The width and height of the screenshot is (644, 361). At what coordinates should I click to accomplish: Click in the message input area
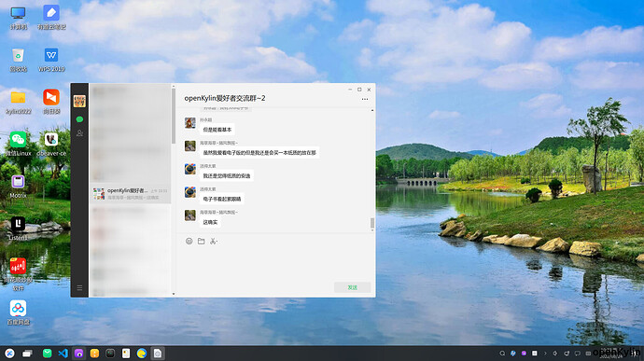click(x=275, y=263)
